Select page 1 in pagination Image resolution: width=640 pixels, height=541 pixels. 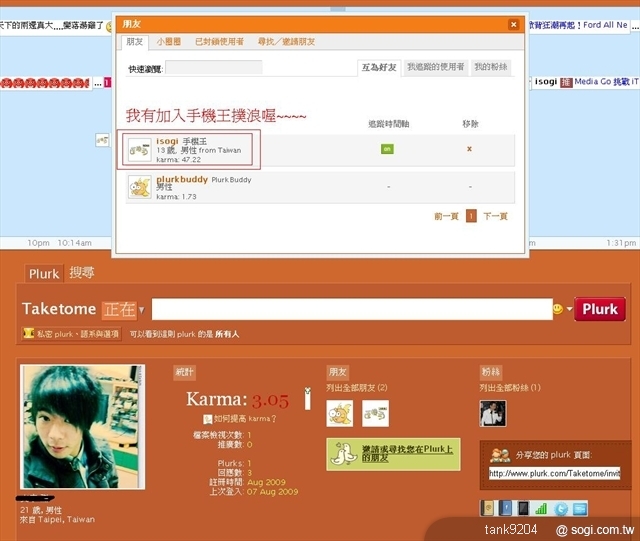[x=471, y=216]
